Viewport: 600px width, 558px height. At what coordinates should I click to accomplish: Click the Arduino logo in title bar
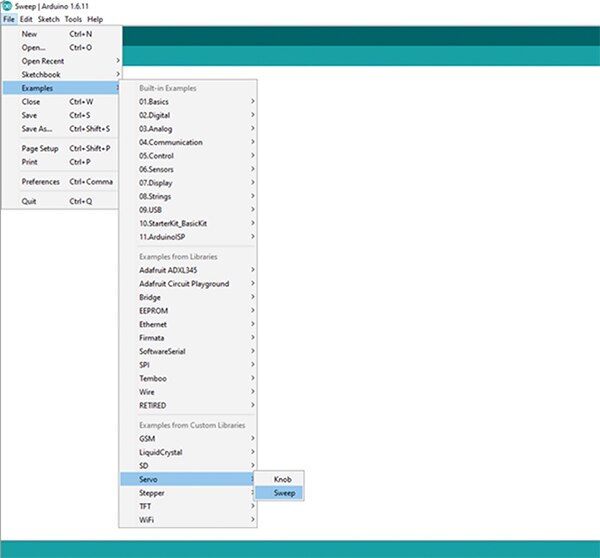7,6
